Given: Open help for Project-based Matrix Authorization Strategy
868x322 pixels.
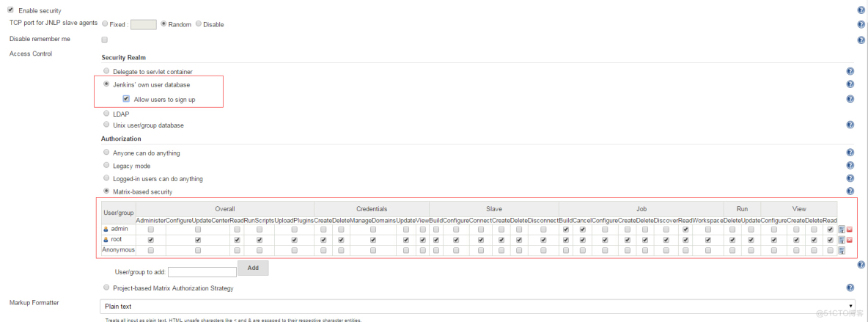Looking at the screenshot, I should (850, 288).
